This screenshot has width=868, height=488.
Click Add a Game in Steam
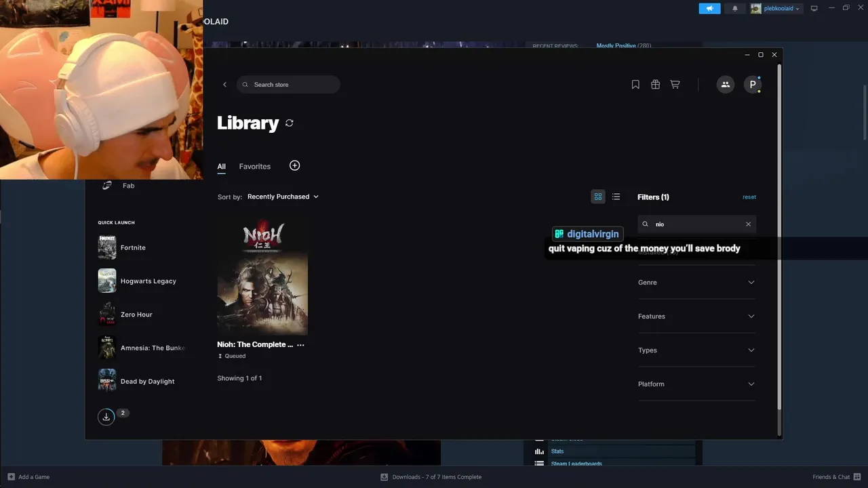28,477
